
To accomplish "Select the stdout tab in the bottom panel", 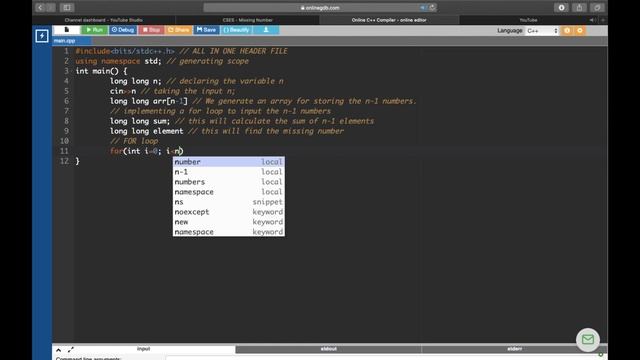I will pyautogui.click(x=329, y=349).
